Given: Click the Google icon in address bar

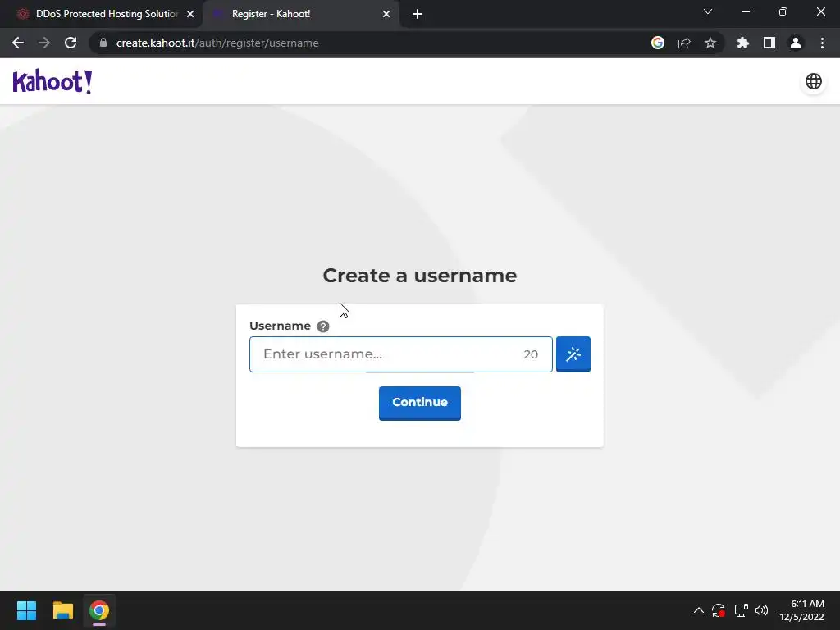Looking at the screenshot, I should [657, 43].
